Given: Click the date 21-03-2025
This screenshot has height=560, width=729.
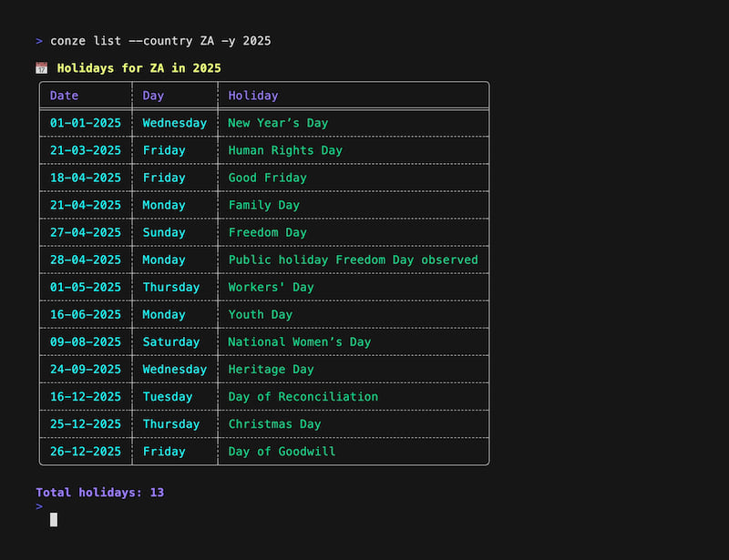Looking at the screenshot, I should (86, 150).
